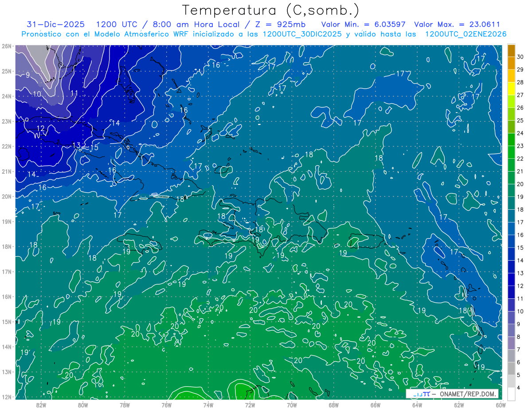Click the "68W" longitude axis label
The height and width of the screenshot is (411, 532).
click(333, 405)
